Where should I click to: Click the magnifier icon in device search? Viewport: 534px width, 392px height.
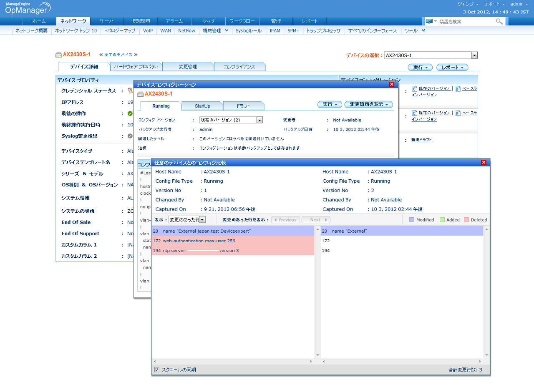pyautogui.click(x=499, y=21)
